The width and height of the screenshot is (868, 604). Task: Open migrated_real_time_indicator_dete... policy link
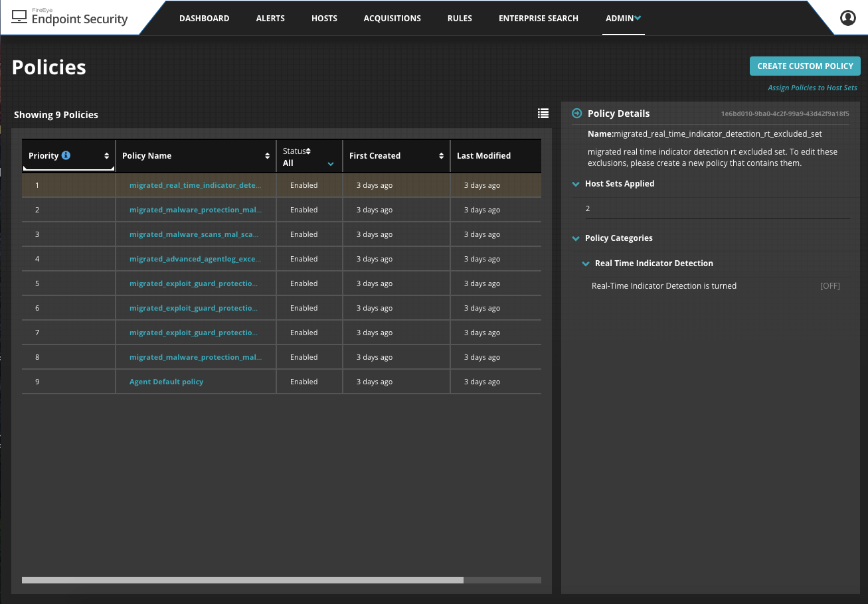[x=195, y=185]
